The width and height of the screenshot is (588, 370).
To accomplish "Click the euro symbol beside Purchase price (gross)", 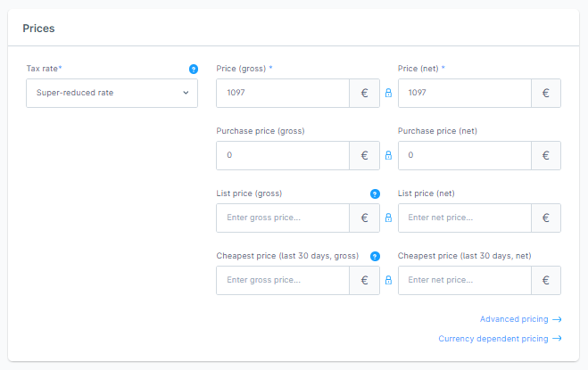I will [x=364, y=155].
